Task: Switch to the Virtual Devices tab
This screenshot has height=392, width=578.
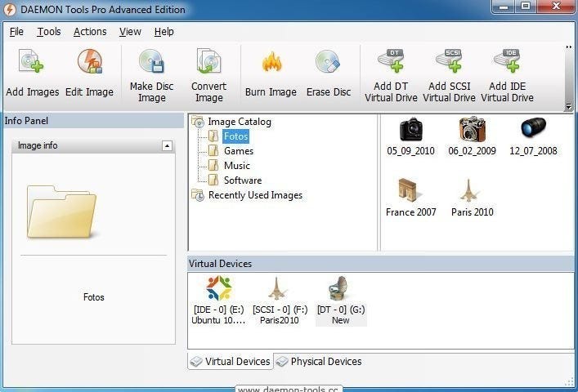Action: [x=231, y=362]
